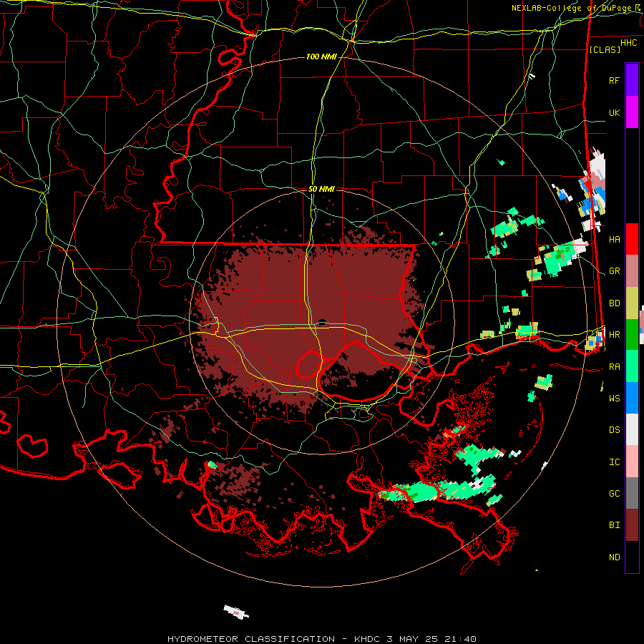Click the WS blue legend swatch

click(632, 398)
